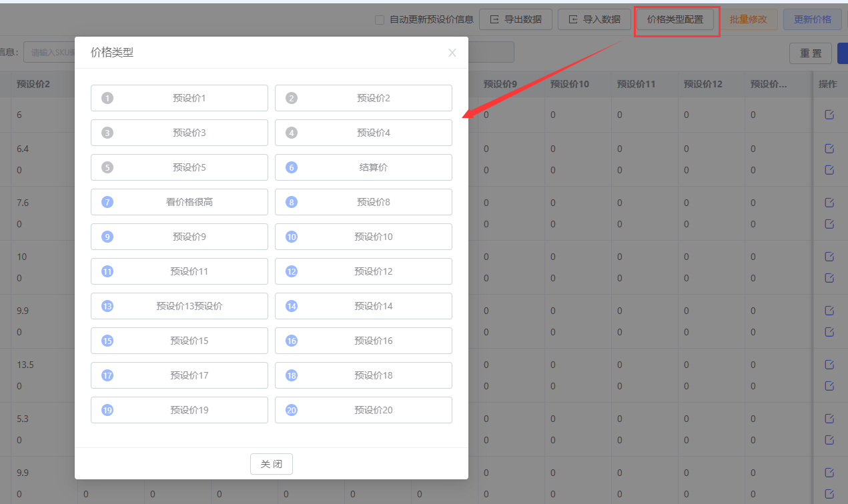Viewport: 848px width, 504px height.
Task: Close the 价格类型 dialog with the X icon
Action: tap(452, 53)
